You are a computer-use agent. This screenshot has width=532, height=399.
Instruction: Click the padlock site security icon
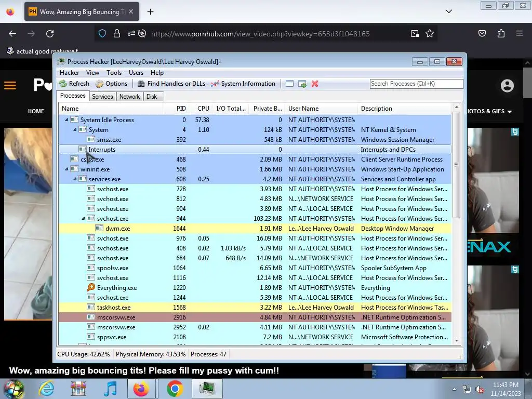coord(117,34)
